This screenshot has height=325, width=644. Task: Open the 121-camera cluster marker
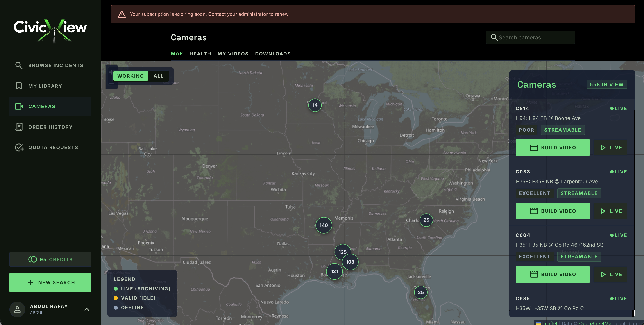pos(334,271)
